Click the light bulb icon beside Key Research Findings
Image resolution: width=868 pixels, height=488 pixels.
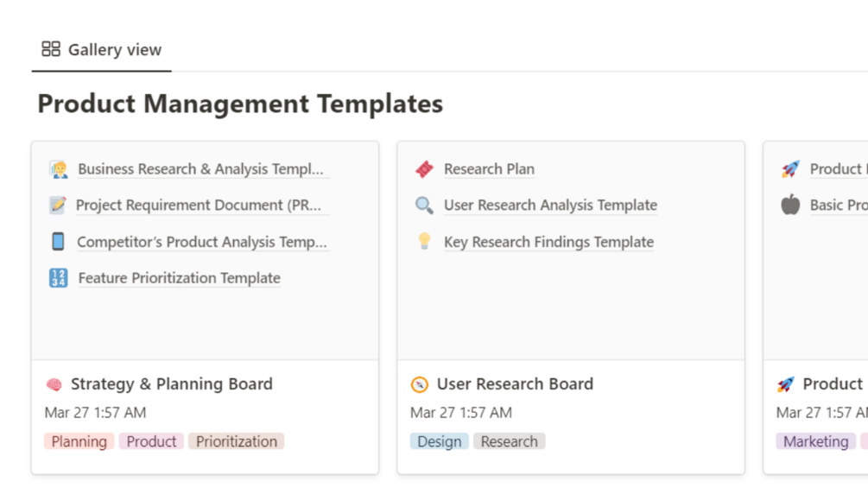coord(424,242)
